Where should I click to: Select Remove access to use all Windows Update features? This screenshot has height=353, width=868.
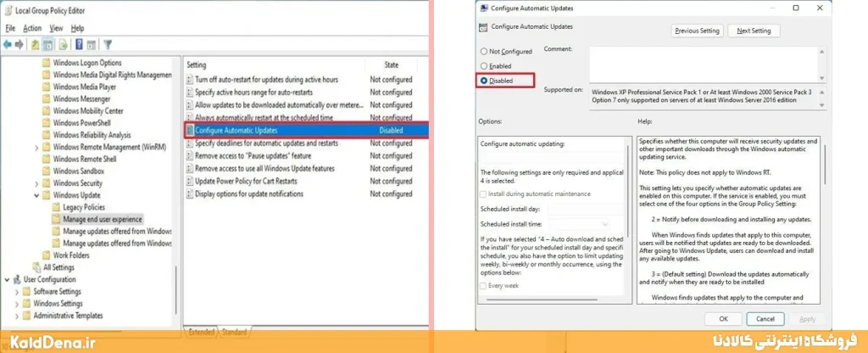tap(264, 169)
